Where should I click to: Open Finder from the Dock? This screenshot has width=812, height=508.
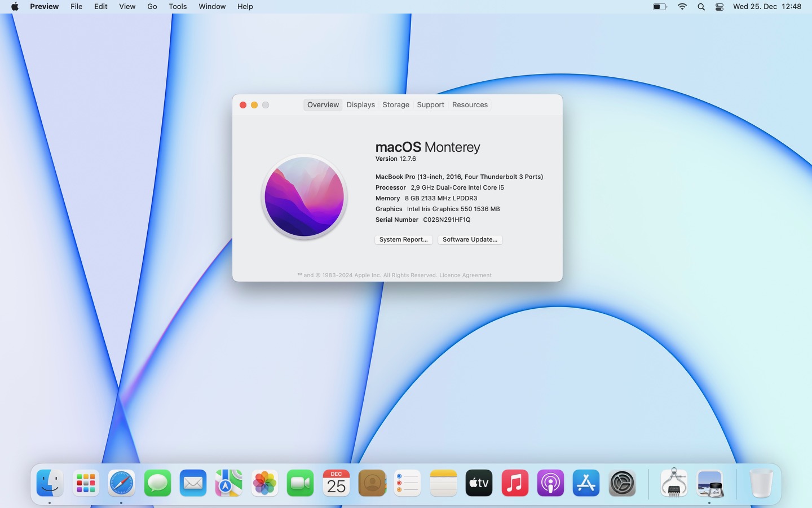50,483
